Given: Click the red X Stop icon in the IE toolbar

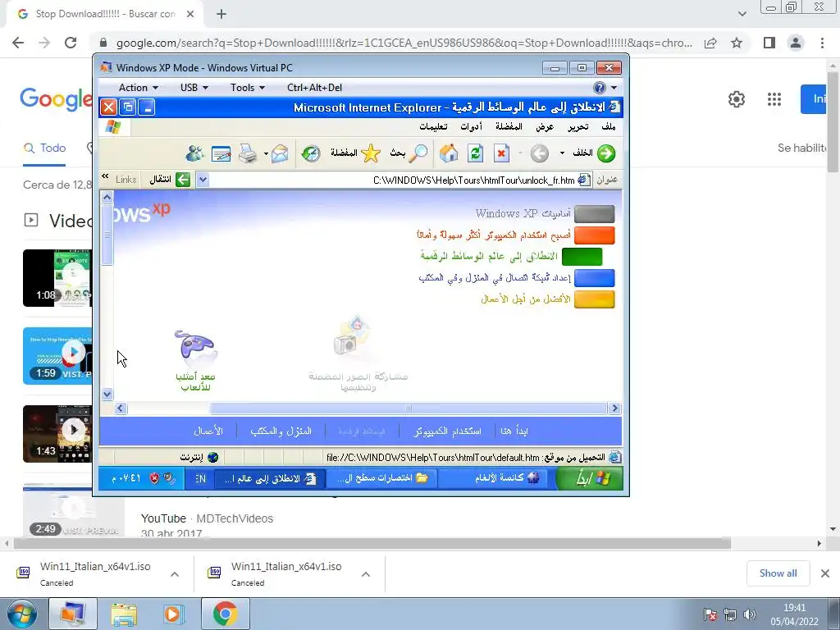Looking at the screenshot, I should click(501, 153).
